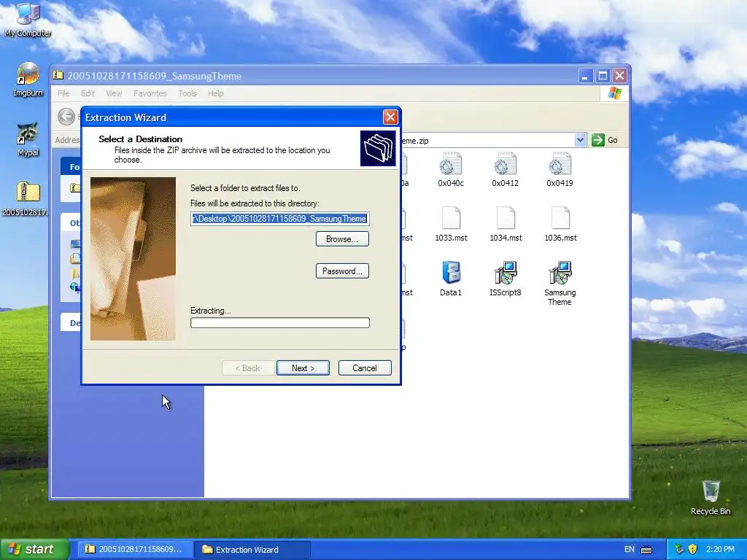Select the Data1 cabinet file

click(451, 279)
